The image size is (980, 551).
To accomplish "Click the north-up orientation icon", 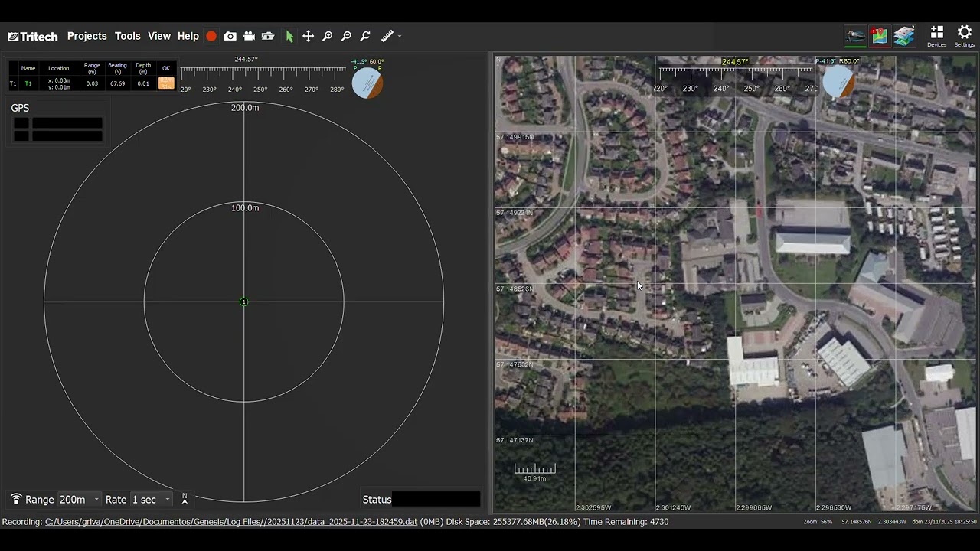I will [185, 499].
